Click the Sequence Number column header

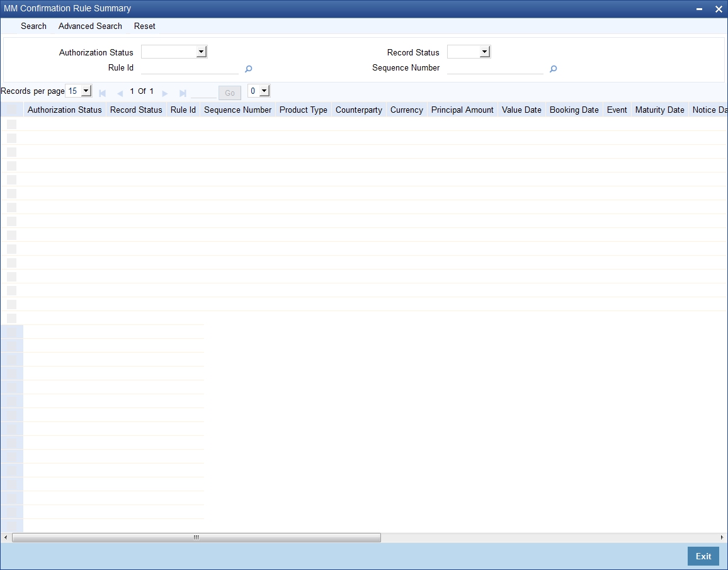(237, 110)
